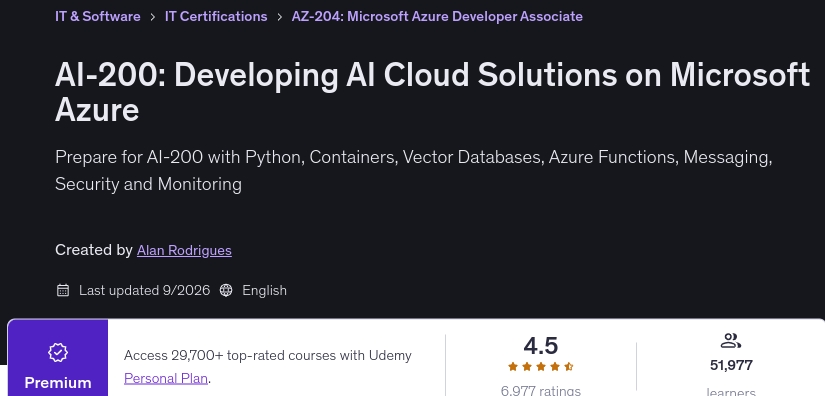This screenshot has width=825, height=396.
Task: Click the star rating icons row
Action: point(540,367)
